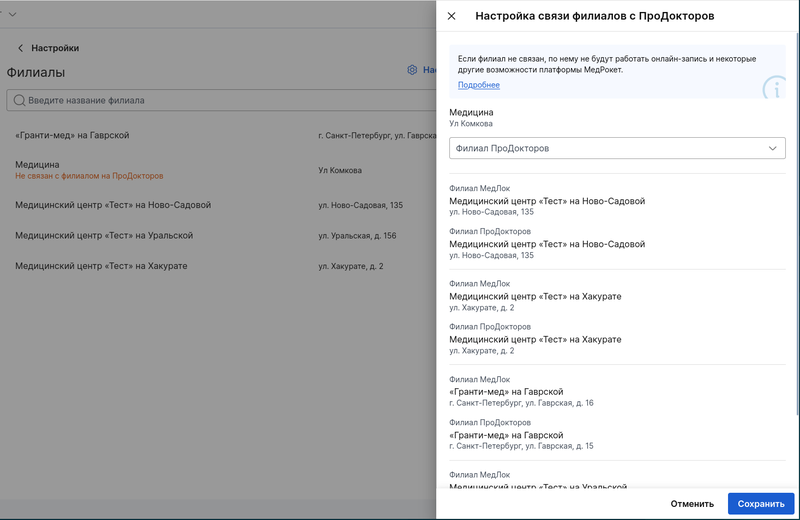Image resolution: width=800 pixels, height=520 pixels.
Task: Open the Подробнее link
Action: pyautogui.click(x=479, y=85)
